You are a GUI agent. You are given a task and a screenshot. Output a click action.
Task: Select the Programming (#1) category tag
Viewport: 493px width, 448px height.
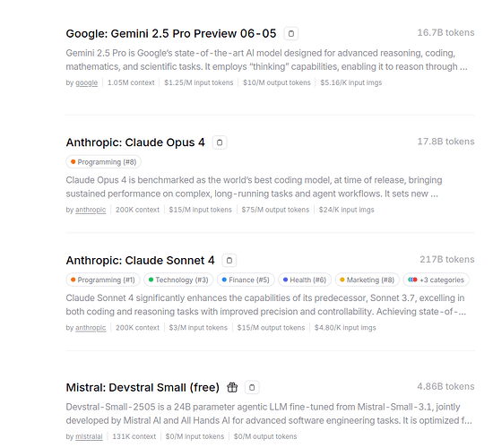103,280
